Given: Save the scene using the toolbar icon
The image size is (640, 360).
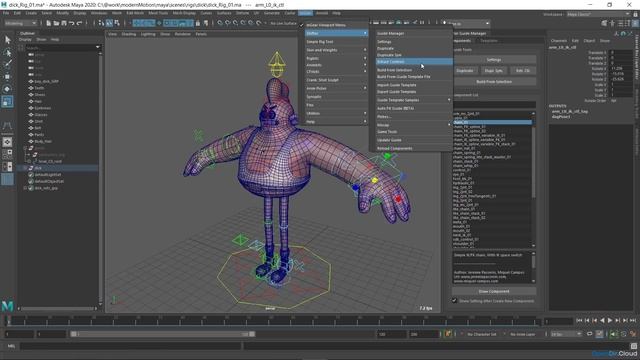Looking at the screenshot, I should coord(64,23).
